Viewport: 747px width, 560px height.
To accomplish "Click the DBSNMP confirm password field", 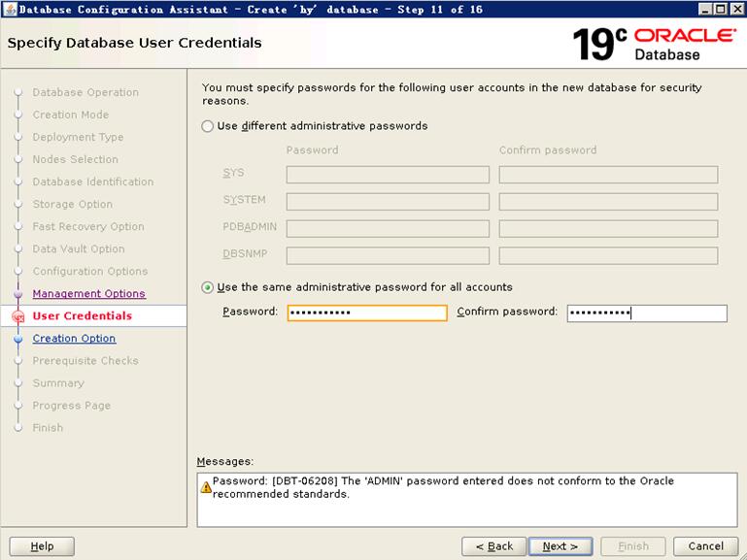I will tap(608, 256).
